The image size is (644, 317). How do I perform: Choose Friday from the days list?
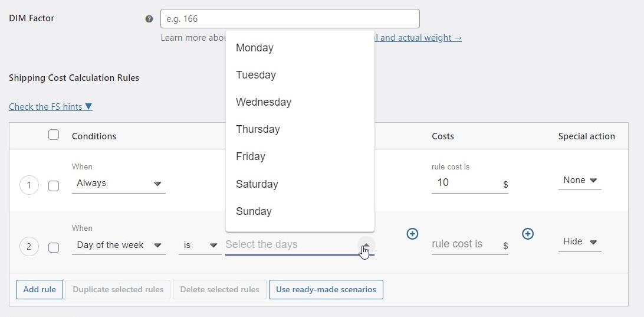[300, 156]
